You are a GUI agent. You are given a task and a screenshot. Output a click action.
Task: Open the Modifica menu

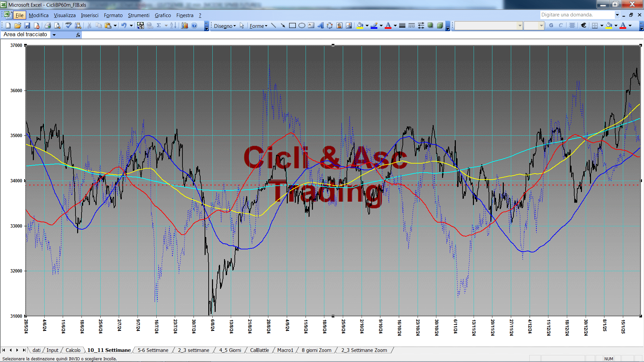(x=39, y=15)
